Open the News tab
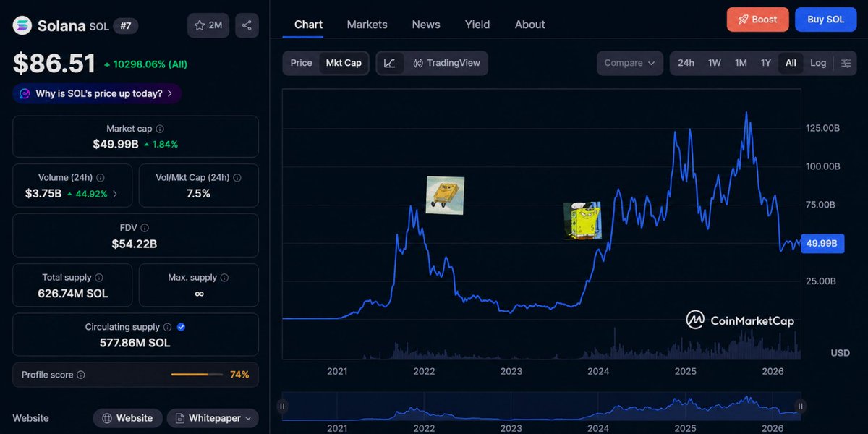Screen dimensions: 868x434 coord(426,25)
